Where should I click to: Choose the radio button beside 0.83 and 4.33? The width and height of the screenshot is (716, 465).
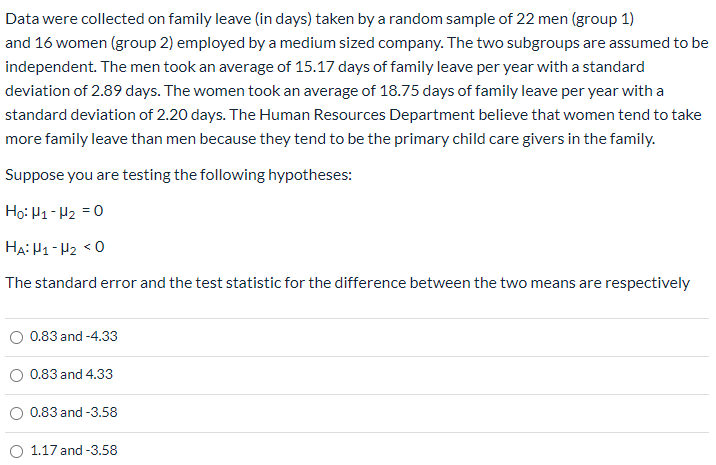point(15,375)
